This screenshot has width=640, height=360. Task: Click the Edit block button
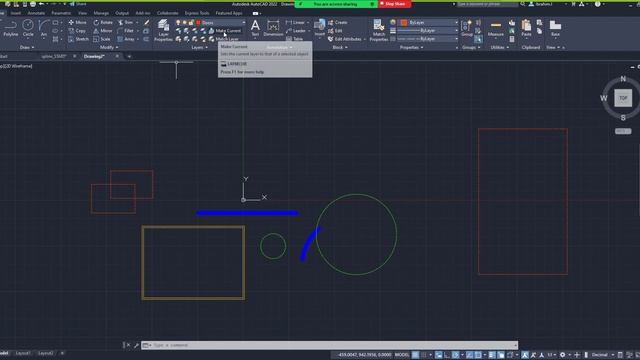coord(335,31)
